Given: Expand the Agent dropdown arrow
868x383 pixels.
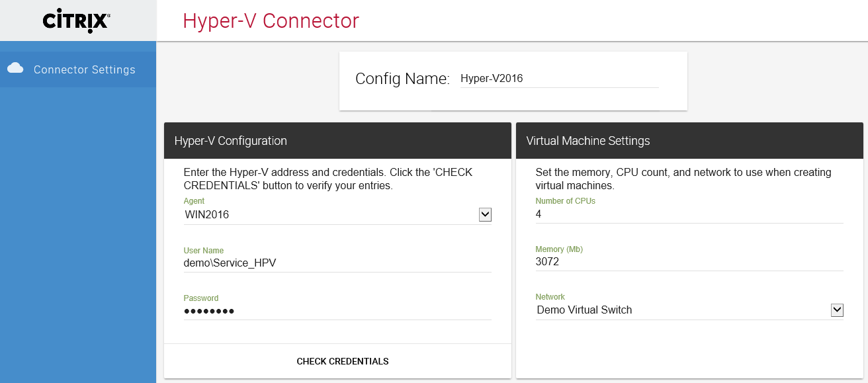Looking at the screenshot, I should [x=485, y=214].
